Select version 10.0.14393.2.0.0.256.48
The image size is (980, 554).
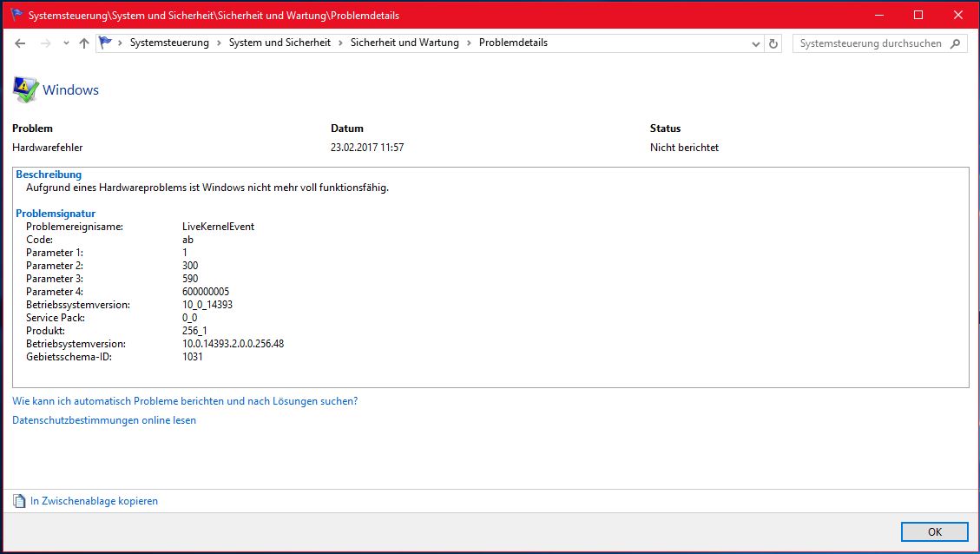(x=233, y=344)
